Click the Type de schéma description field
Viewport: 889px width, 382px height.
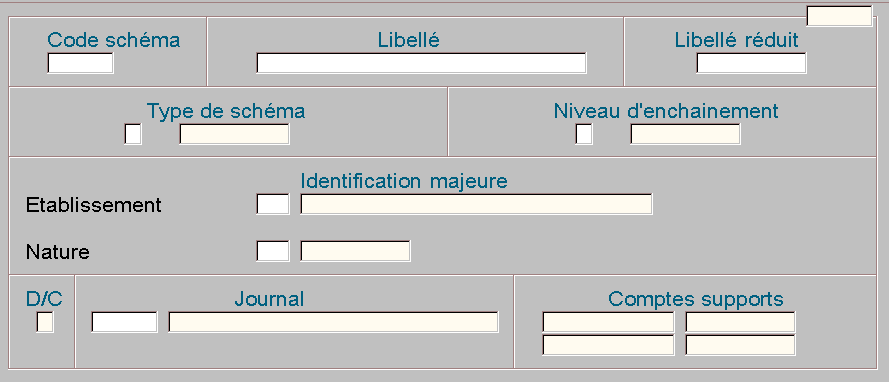pos(235,134)
